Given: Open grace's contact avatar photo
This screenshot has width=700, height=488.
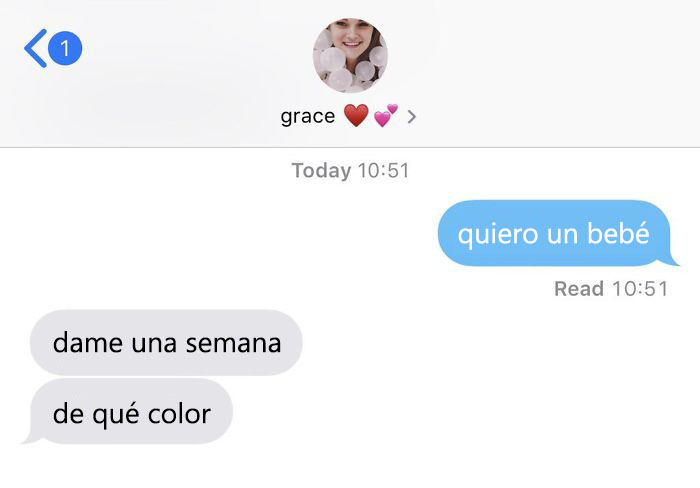Looking at the screenshot, I should pyautogui.click(x=350, y=55).
